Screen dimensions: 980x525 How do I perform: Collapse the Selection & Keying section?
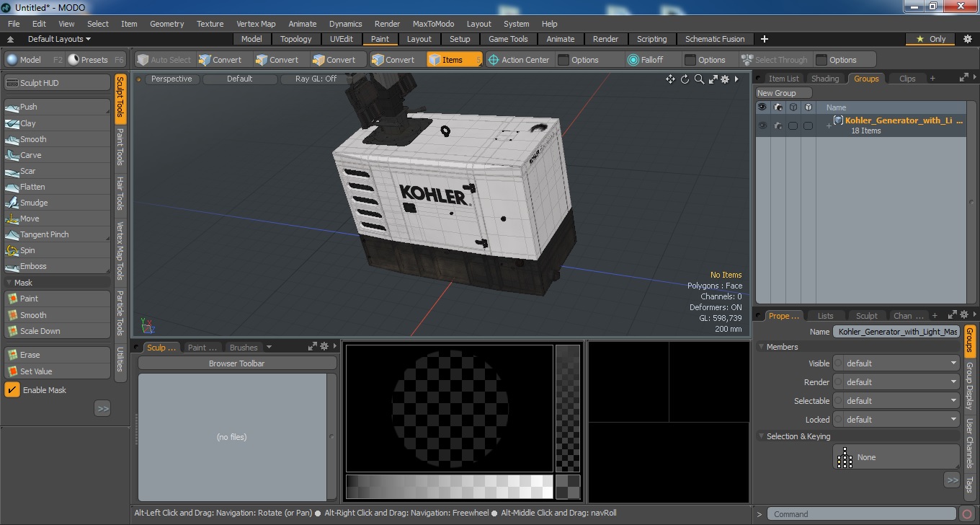(x=761, y=436)
